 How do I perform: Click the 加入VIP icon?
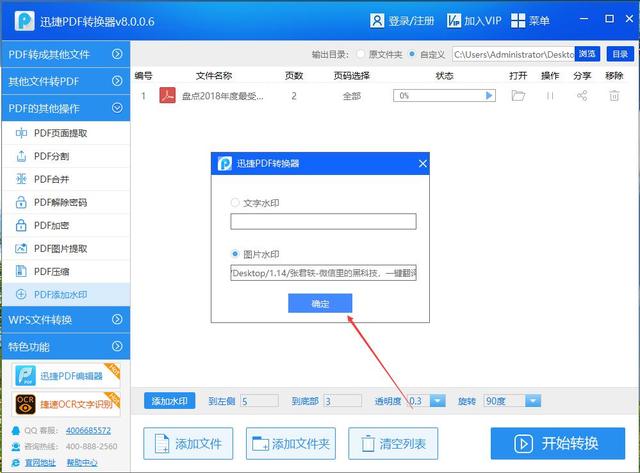click(x=453, y=20)
